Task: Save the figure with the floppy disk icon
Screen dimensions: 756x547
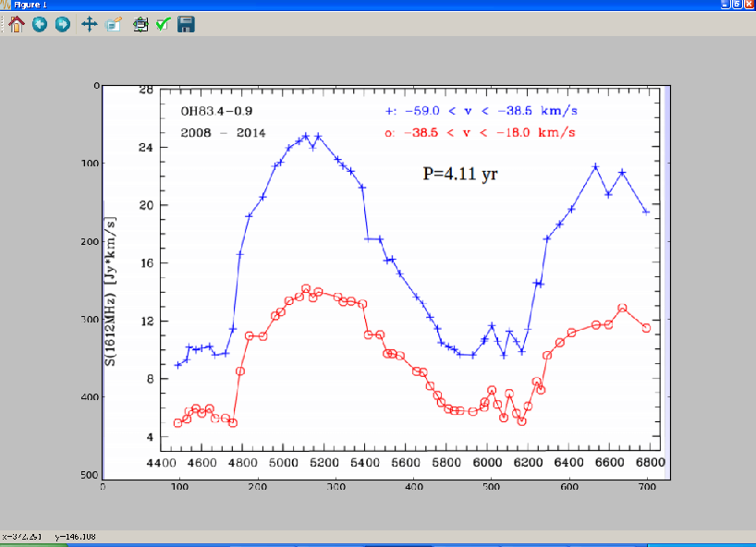Action: click(186, 24)
